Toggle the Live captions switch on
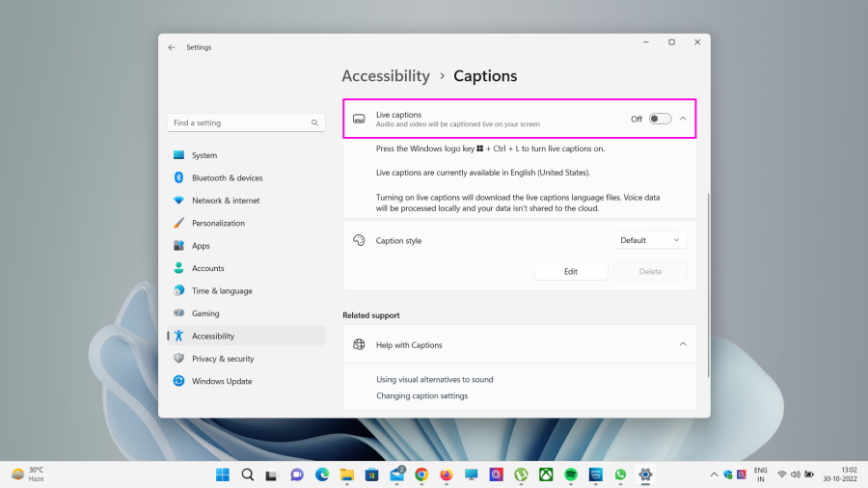 coord(660,119)
